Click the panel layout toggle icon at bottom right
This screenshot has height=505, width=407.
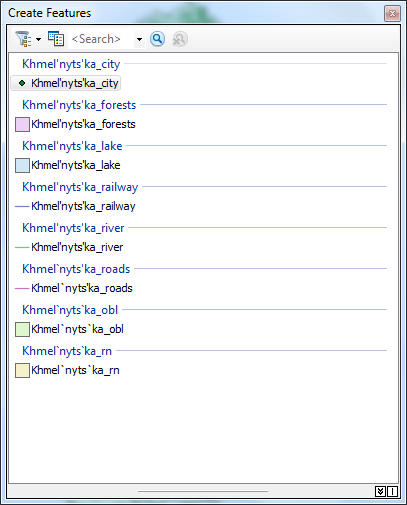(392, 491)
